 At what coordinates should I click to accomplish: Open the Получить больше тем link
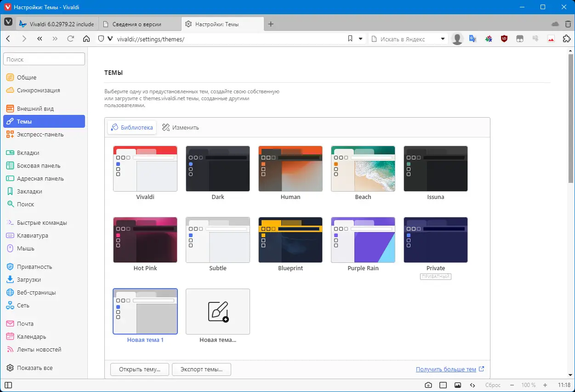pyautogui.click(x=450, y=369)
